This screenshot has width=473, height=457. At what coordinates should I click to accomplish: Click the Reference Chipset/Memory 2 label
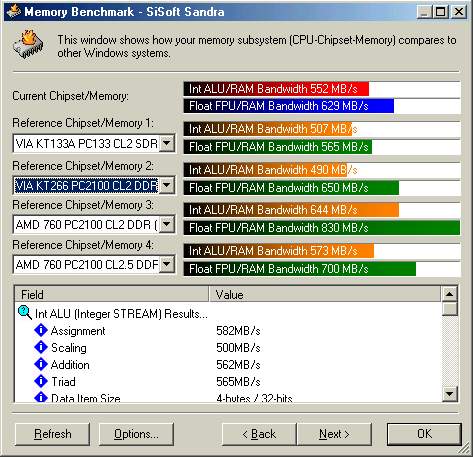[x=83, y=166]
